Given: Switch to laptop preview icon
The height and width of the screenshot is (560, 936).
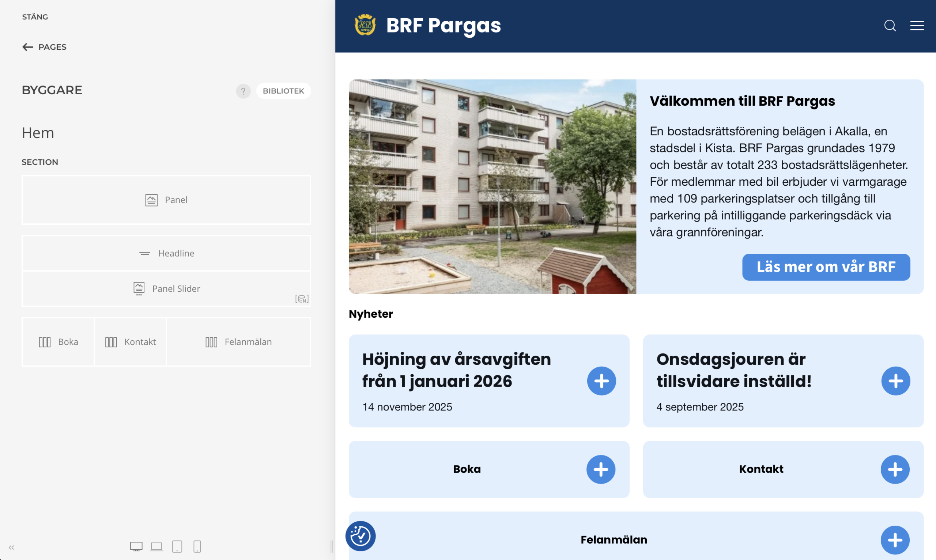Looking at the screenshot, I should [156, 546].
